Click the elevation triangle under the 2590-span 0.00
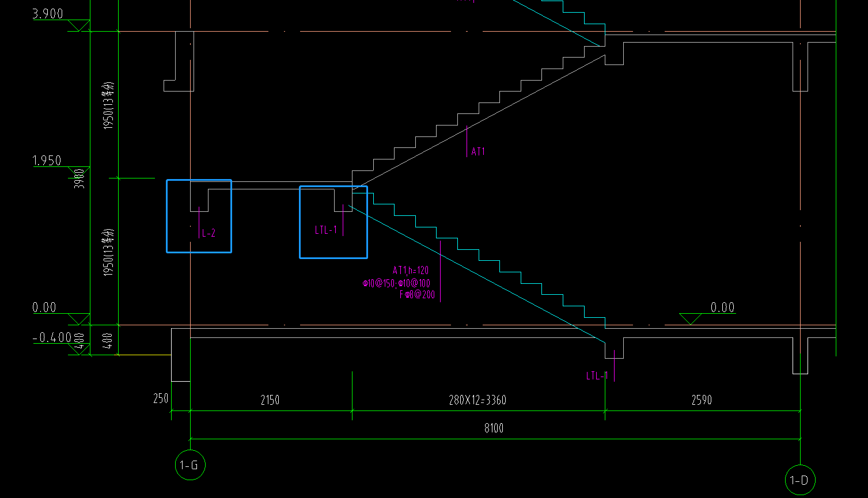The height and width of the screenshot is (498, 868). coord(690,319)
